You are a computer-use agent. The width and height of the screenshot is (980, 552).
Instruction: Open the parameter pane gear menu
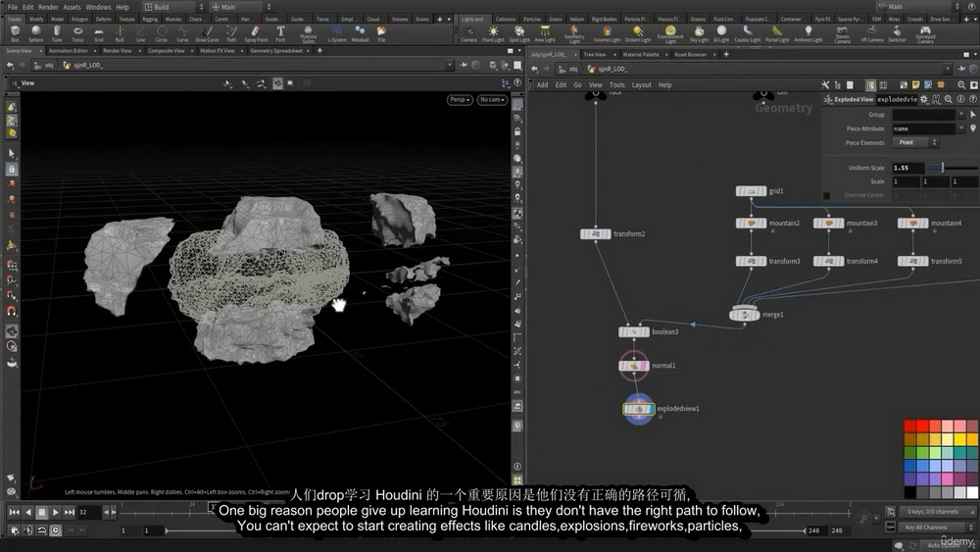click(x=924, y=99)
